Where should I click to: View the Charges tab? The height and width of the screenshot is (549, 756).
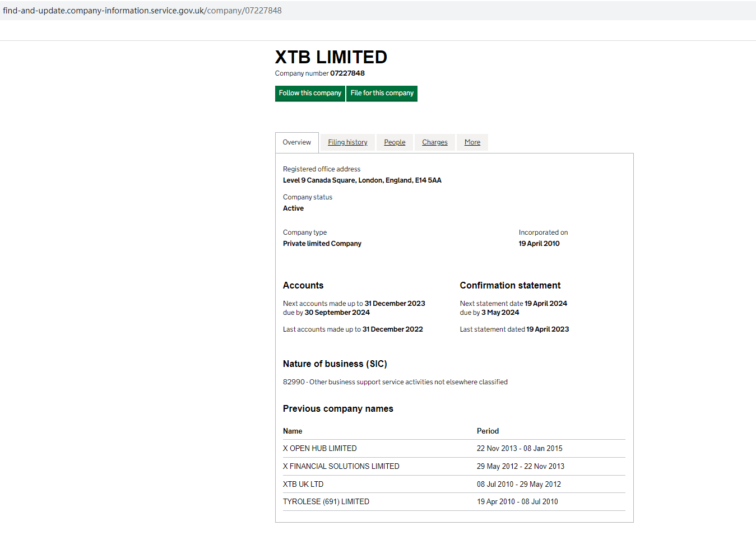(x=435, y=142)
